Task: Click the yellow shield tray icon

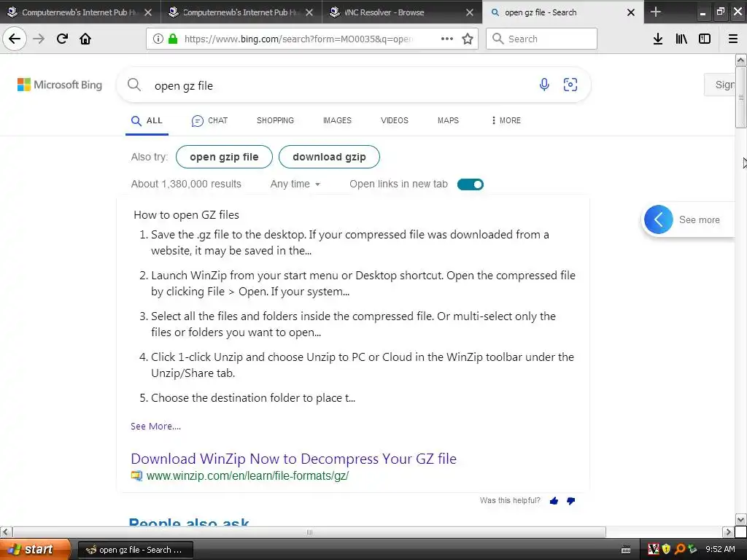Action: (666, 549)
